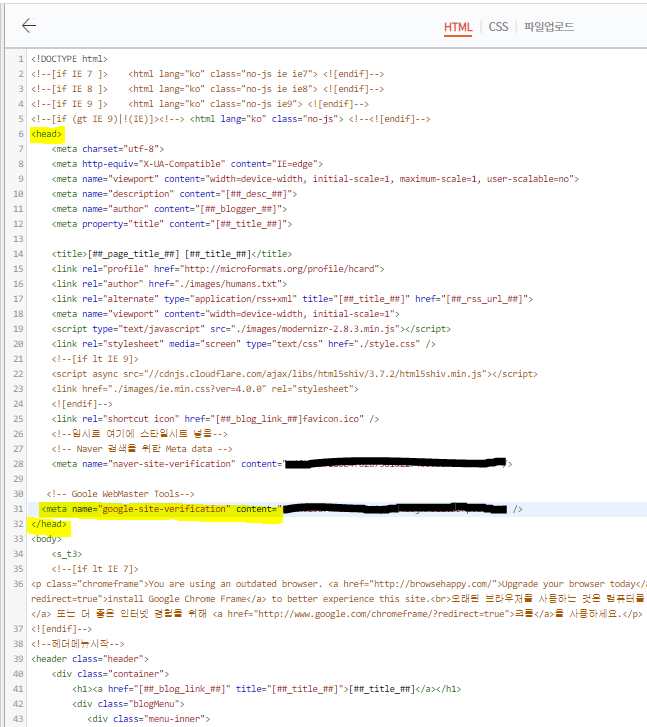Click the html class="no-js ie ie7" line
Viewport: 647px width, 727px height.
click(208, 74)
